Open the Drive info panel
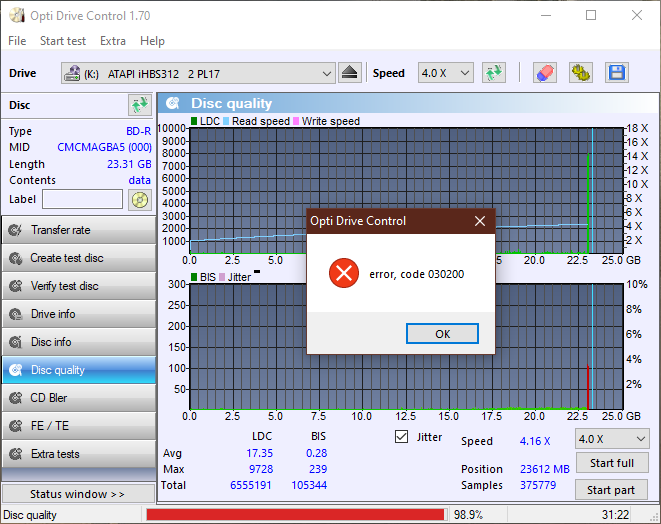Image resolution: width=661 pixels, height=524 pixels. pyautogui.click(x=79, y=314)
